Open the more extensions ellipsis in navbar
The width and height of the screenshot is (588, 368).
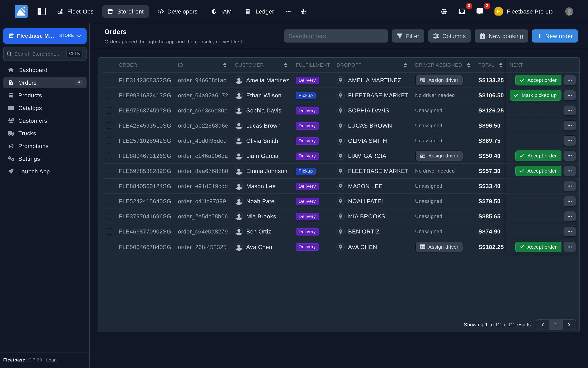coord(288,11)
